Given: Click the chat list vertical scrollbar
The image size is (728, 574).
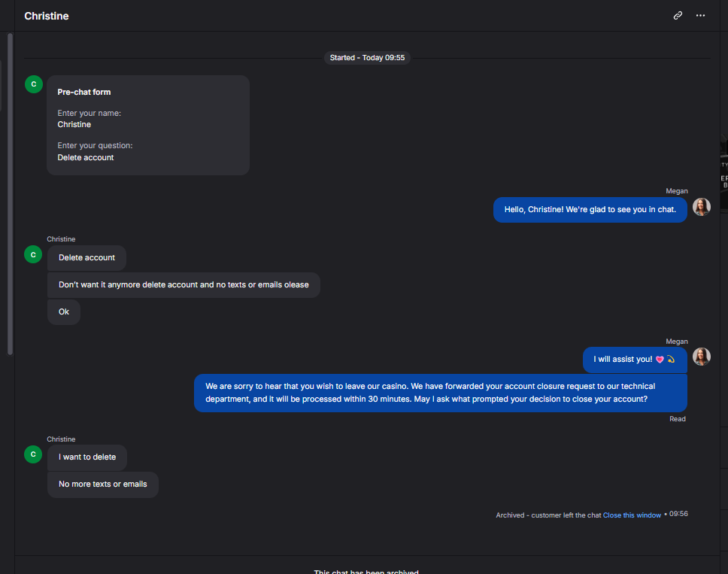Looking at the screenshot, I should [x=11, y=193].
